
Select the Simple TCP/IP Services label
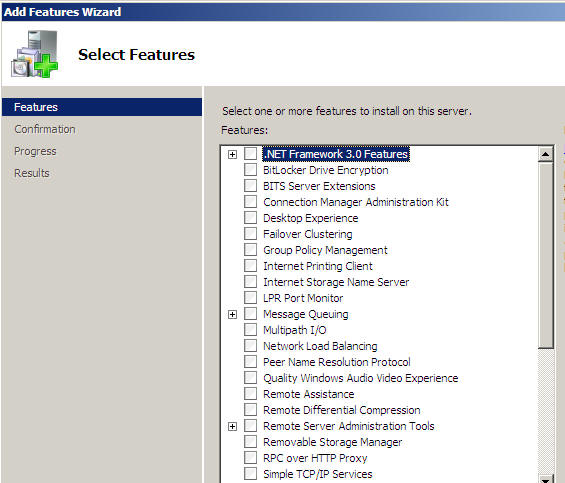[x=318, y=474]
